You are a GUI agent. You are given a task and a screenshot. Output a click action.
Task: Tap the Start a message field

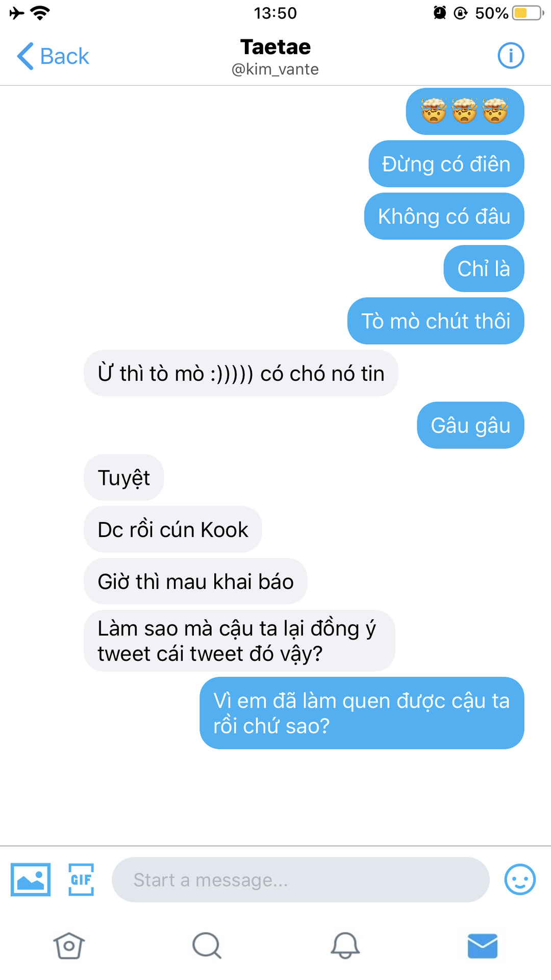pyautogui.click(x=300, y=879)
